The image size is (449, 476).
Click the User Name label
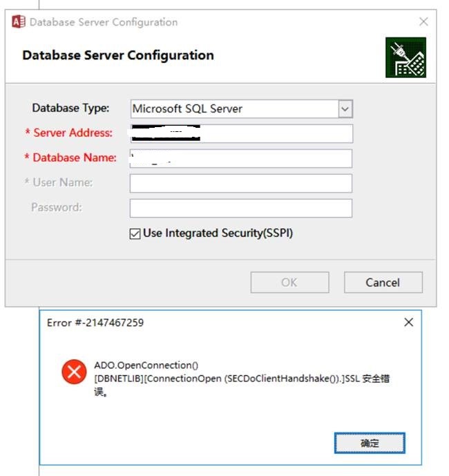(x=58, y=182)
